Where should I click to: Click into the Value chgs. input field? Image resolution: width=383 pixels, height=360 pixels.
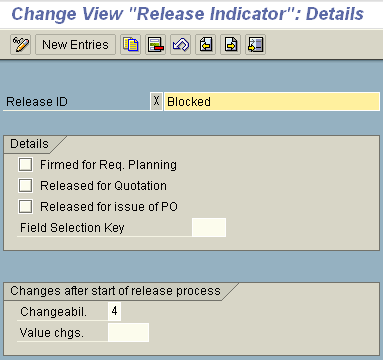(x=128, y=332)
